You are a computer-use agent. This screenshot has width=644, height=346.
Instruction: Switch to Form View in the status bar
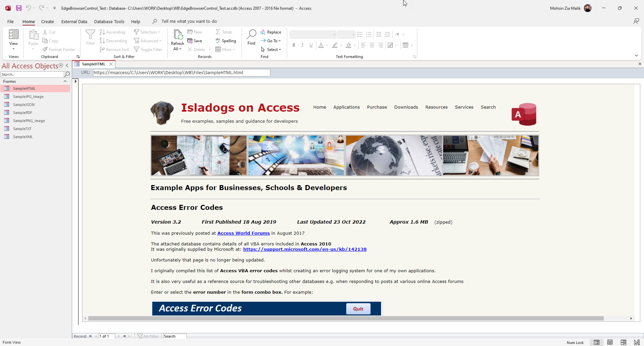(596, 342)
